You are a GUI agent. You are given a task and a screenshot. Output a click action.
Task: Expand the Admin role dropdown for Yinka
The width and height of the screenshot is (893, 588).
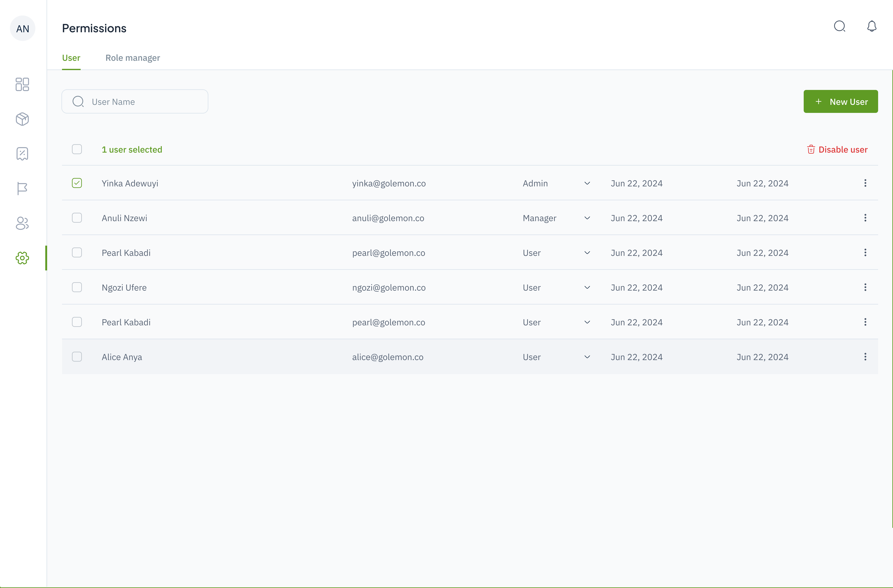tap(587, 183)
